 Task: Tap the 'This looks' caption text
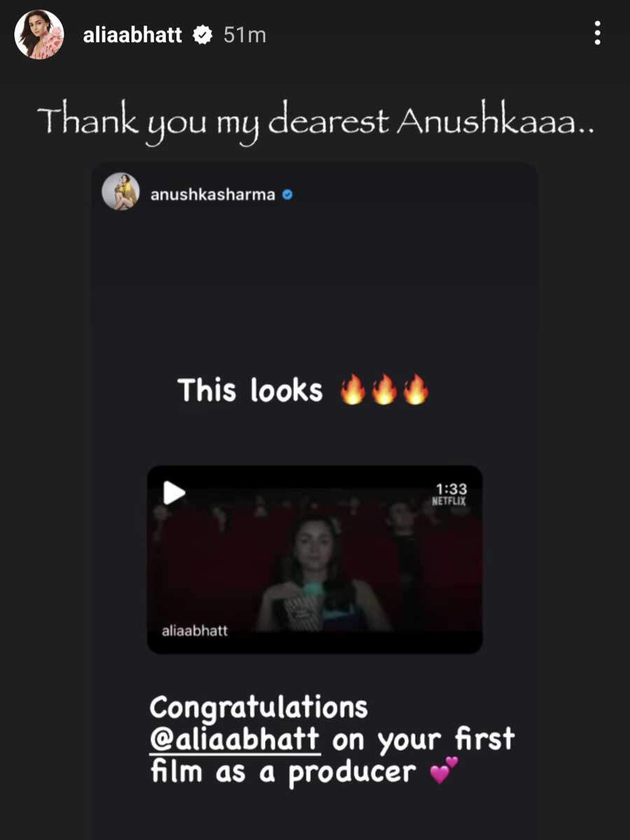click(250, 390)
